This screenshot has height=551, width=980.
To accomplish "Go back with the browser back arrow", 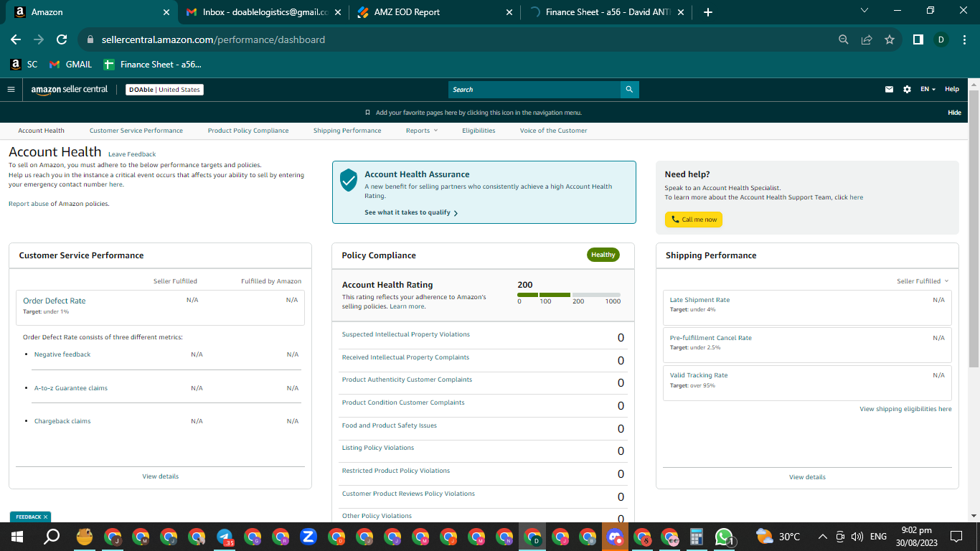I will 16,39.
